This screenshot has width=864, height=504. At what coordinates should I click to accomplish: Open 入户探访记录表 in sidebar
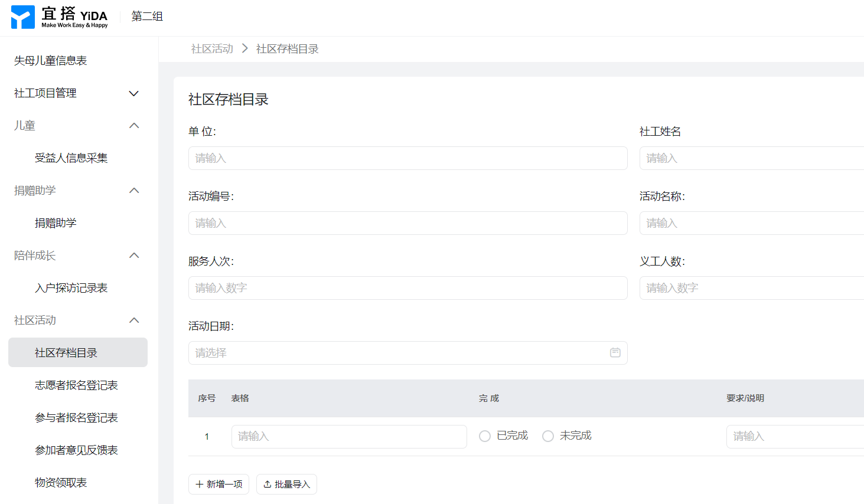tap(71, 288)
